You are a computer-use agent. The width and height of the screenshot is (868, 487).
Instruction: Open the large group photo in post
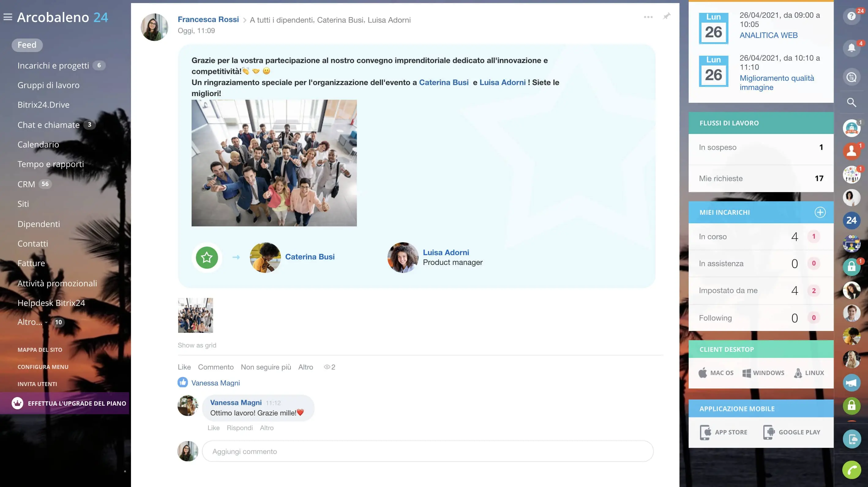pos(274,163)
